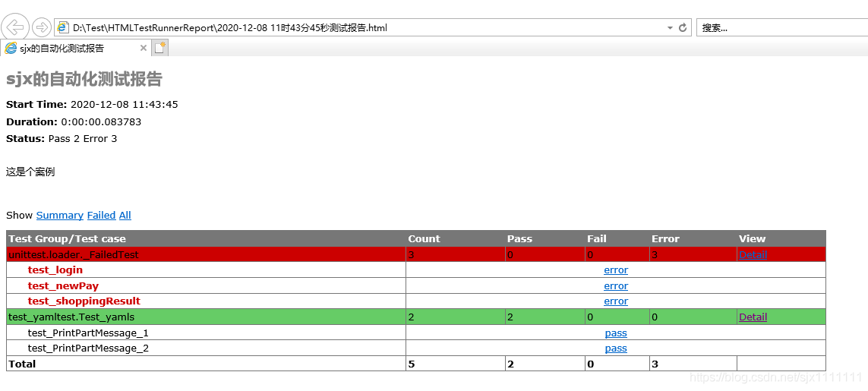The image size is (868, 391).
Task: Click the Duration value 0:00:00.083783
Action: pyautogui.click(x=101, y=121)
